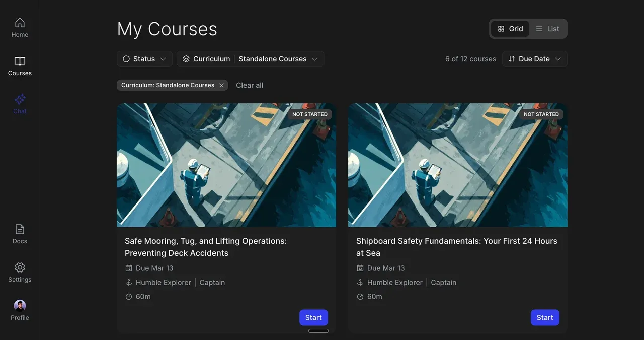The width and height of the screenshot is (644, 340).
Task: Open the Due Date sort dropdown
Action: [x=534, y=59]
